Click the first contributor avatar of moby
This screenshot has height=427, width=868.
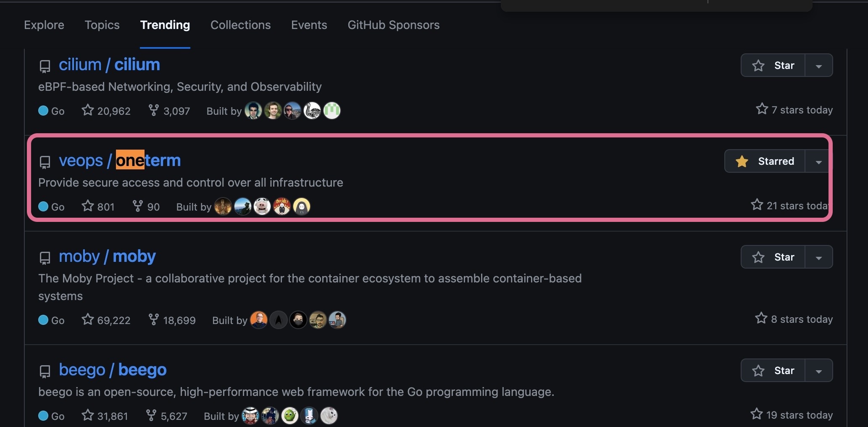(x=259, y=320)
